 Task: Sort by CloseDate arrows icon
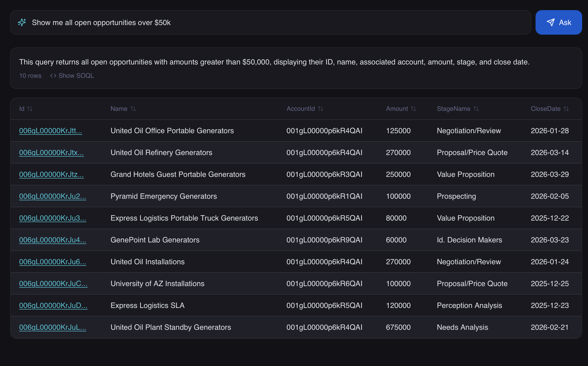pyautogui.click(x=566, y=109)
